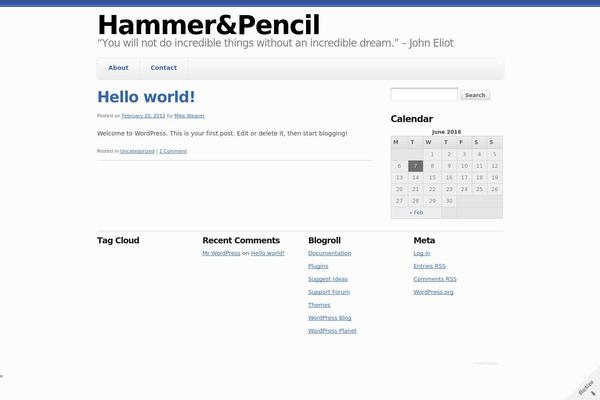Open the Mike Wagner author link

[x=189, y=116]
